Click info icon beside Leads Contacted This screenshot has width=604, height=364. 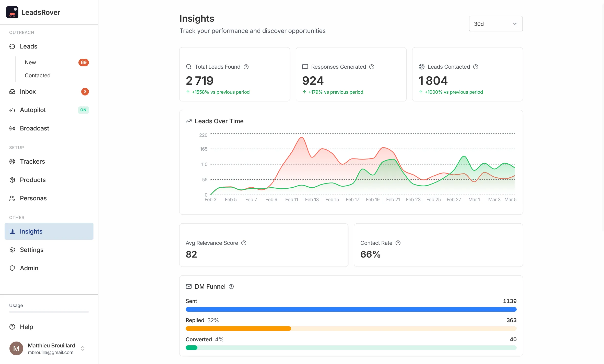(475, 67)
